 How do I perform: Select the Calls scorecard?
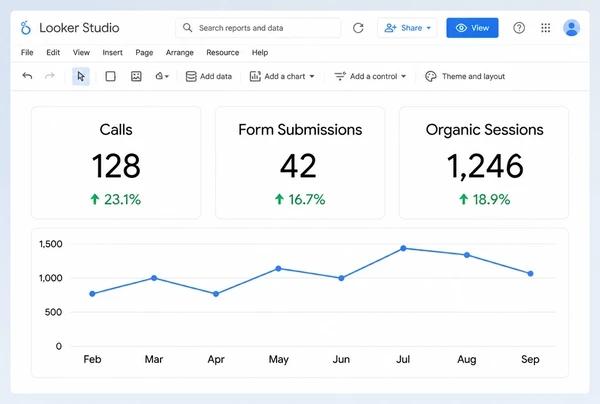pos(116,163)
